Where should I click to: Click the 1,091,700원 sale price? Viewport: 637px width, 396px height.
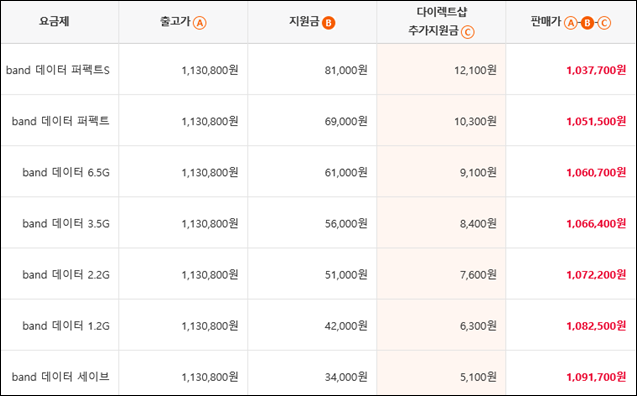pos(596,377)
